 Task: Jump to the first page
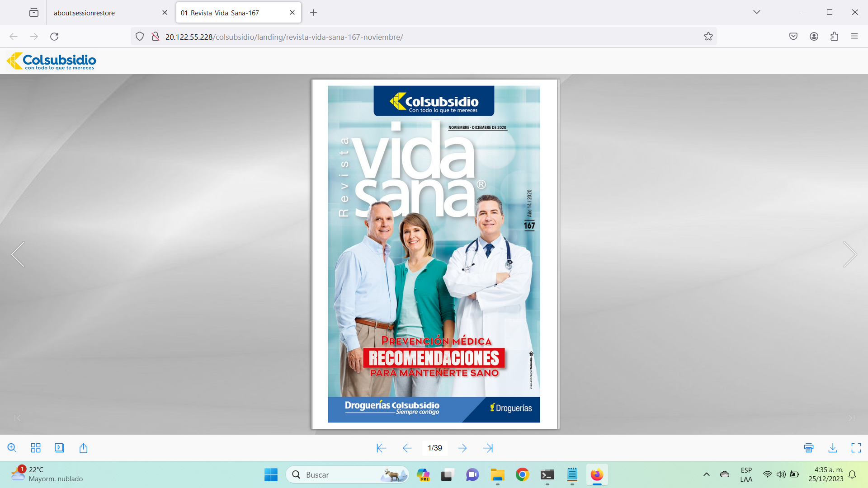pyautogui.click(x=381, y=448)
